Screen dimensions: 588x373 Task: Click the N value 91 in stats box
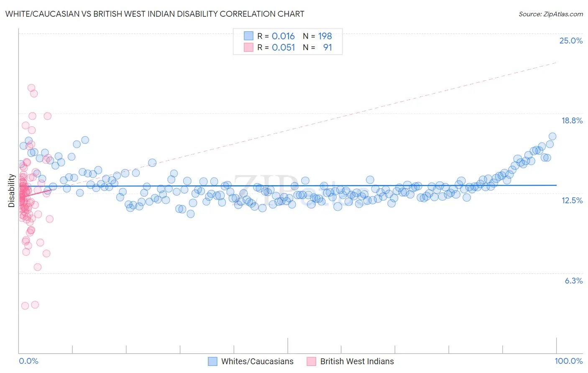(327, 47)
